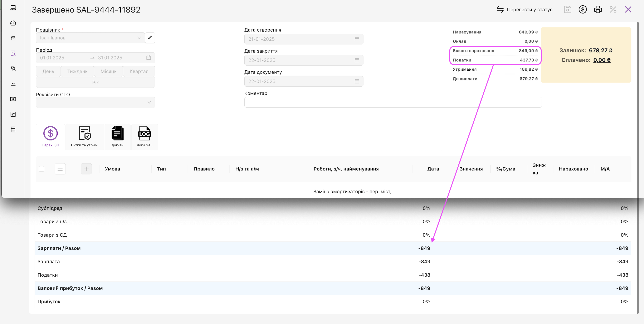The image size is (644, 324).
Task: Open the analytics chart icon in sidebar
Action: coord(13,84)
